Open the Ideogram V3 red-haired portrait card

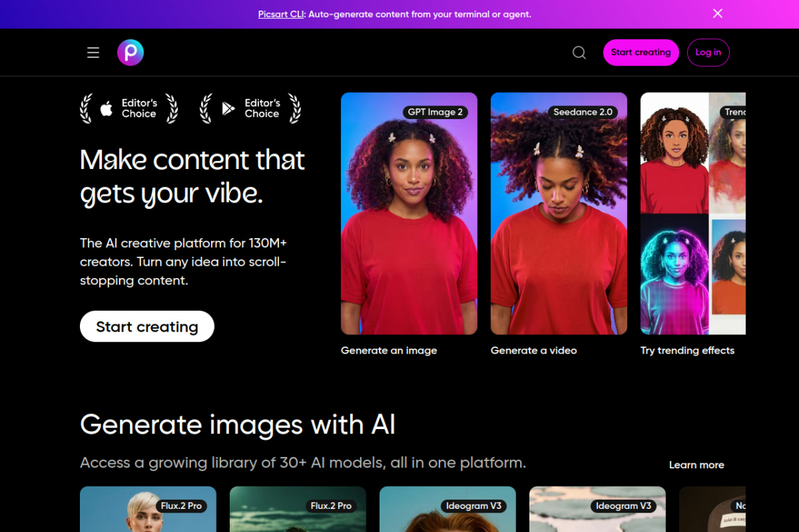click(448, 510)
